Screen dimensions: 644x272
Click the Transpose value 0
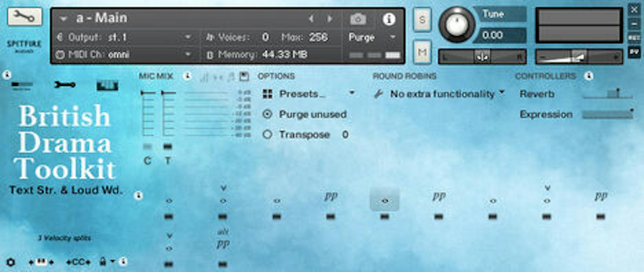pos(345,135)
